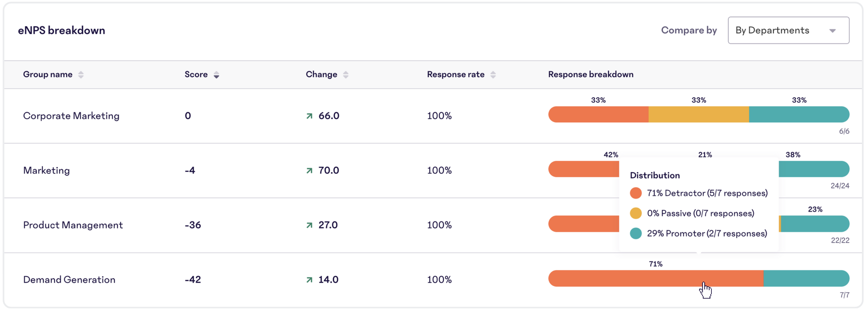Select the Corporate Marketing group row

[433, 116]
